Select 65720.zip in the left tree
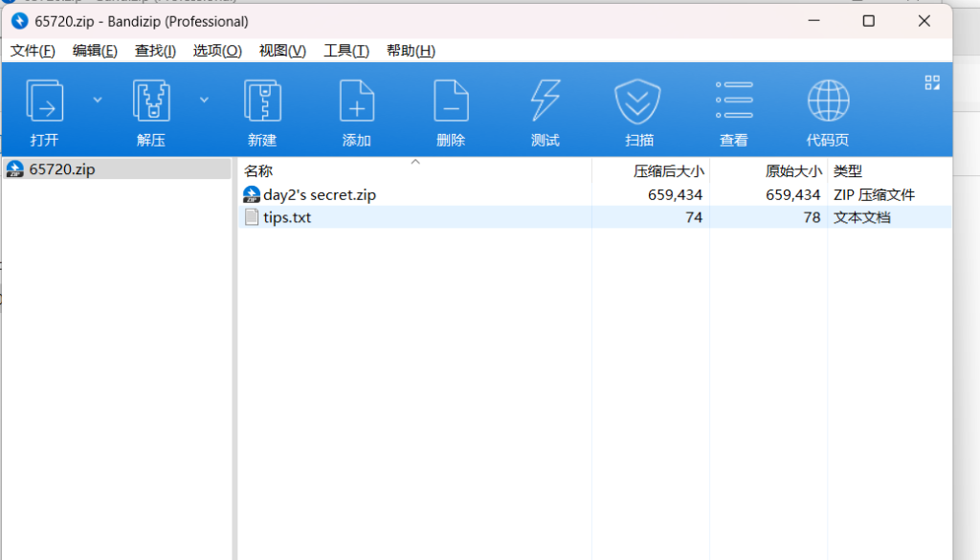Image resolution: width=980 pixels, height=560 pixels. point(61,169)
